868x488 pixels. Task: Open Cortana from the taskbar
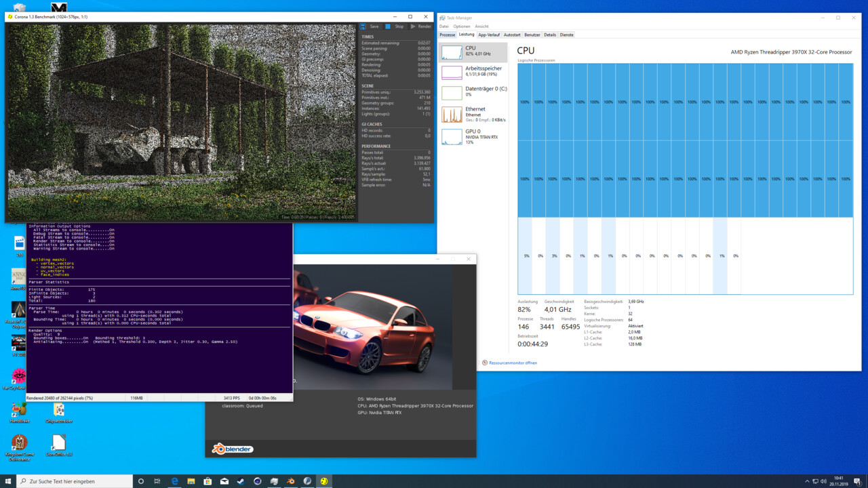click(141, 481)
